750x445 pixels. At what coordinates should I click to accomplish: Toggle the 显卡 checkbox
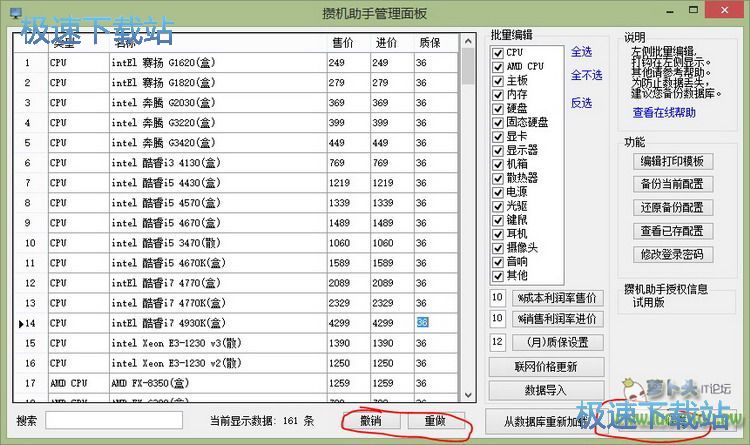point(498,136)
